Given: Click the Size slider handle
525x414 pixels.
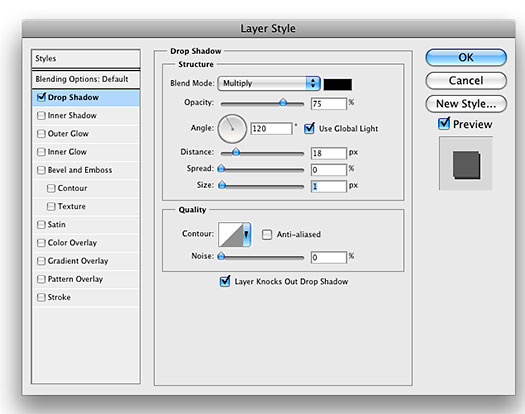Looking at the screenshot, I should click(x=222, y=185).
